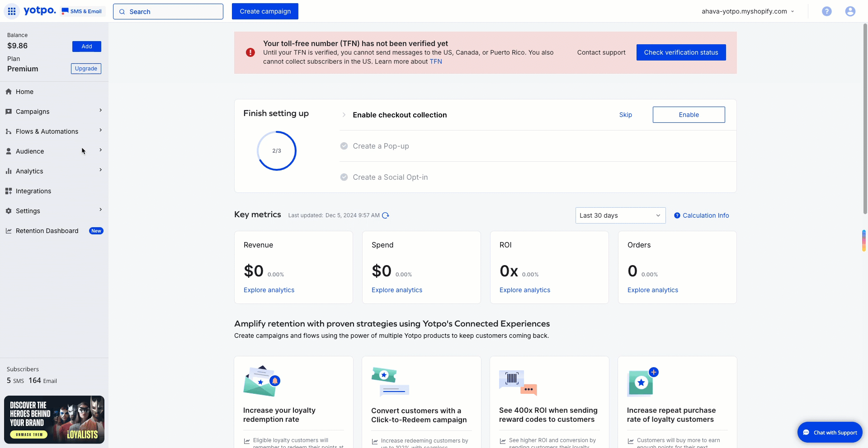The height and width of the screenshot is (448, 868).
Task: Open the help question mark icon
Action: (x=826, y=11)
